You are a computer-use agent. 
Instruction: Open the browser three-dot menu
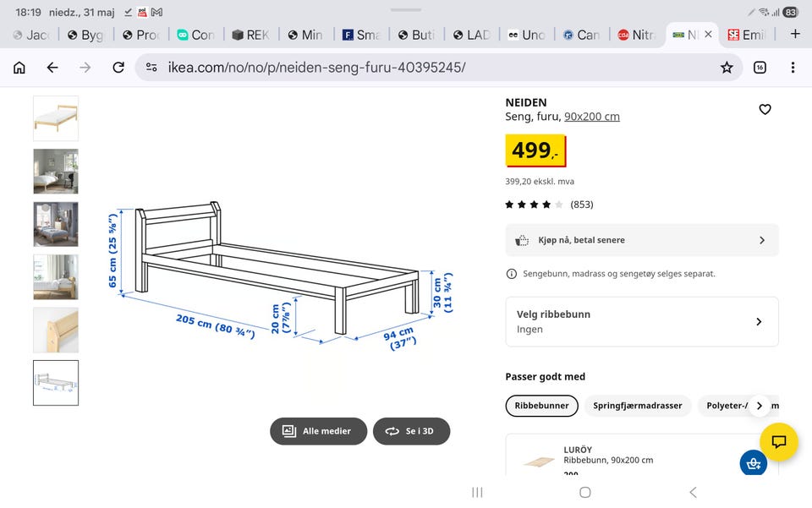point(793,68)
